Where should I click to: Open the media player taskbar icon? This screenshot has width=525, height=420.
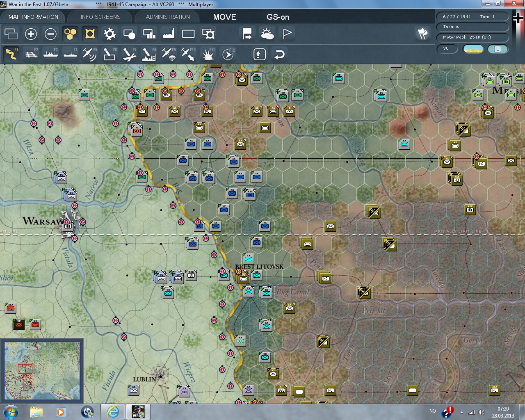(x=62, y=412)
